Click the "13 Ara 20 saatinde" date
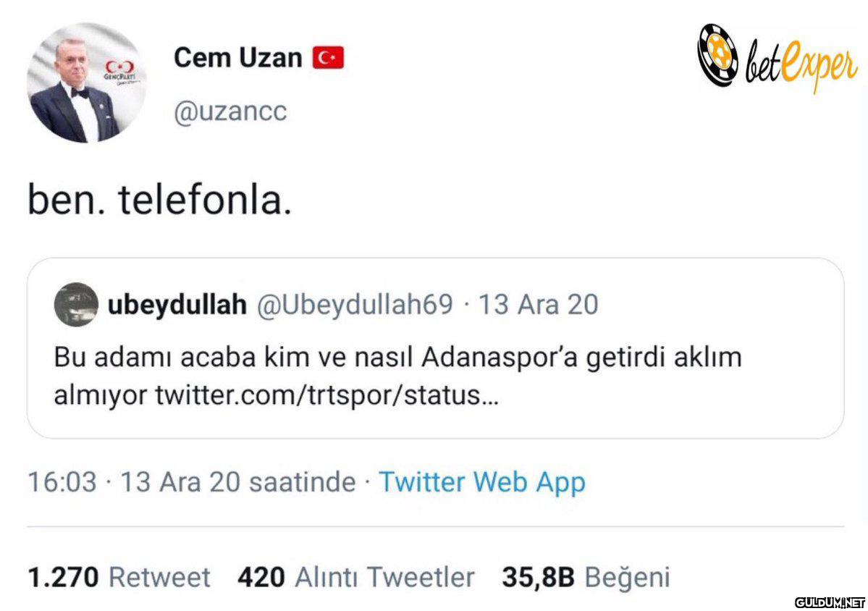 click(x=237, y=481)
